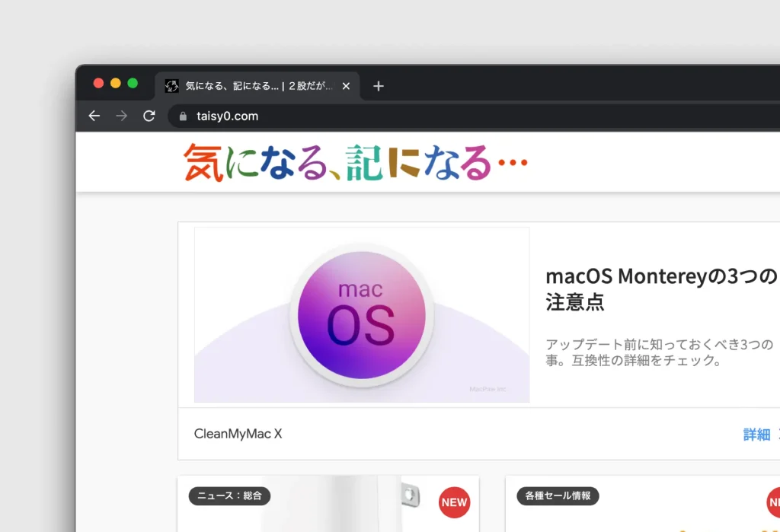Viewport: 780px width, 532px height.
Task: Close the 気になる、記になる tab
Action: 346,86
